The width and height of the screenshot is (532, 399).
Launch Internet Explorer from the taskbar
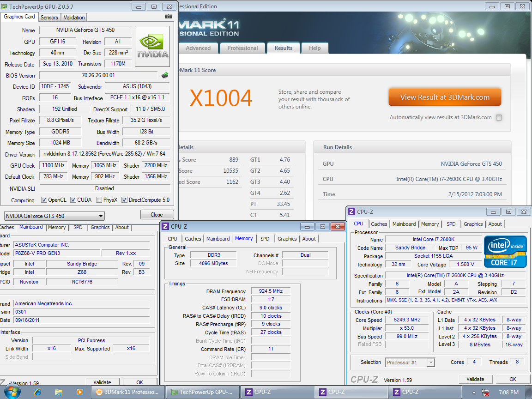[38, 392]
